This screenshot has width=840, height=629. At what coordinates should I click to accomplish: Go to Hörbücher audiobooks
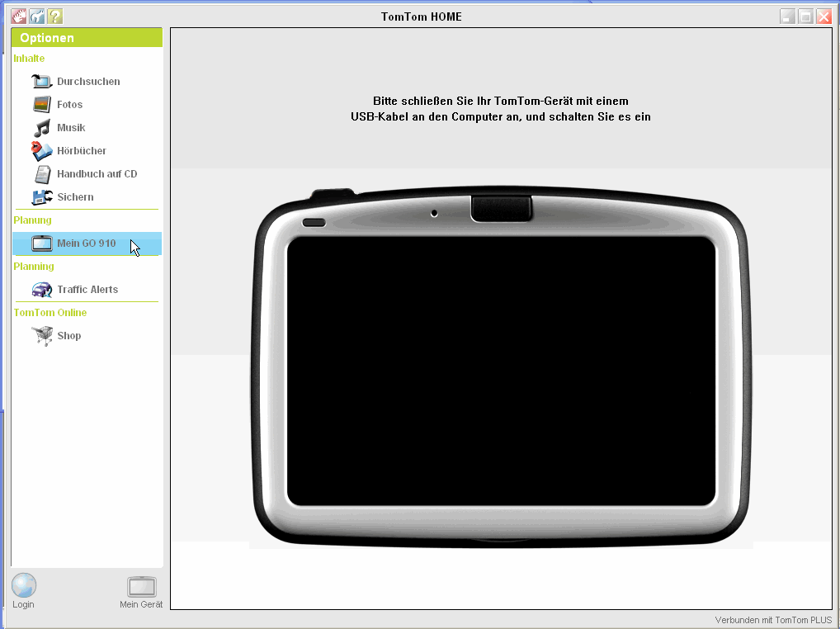pyautogui.click(x=81, y=151)
